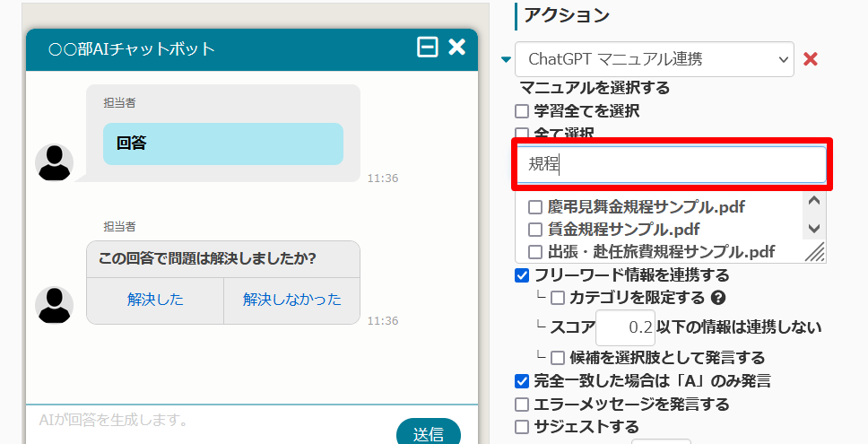This screenshot has height=444, width=868.
Task: Select 出張・赴任旅費規程サンプル.pdf checkbox
Action: (x=535, y=252)
